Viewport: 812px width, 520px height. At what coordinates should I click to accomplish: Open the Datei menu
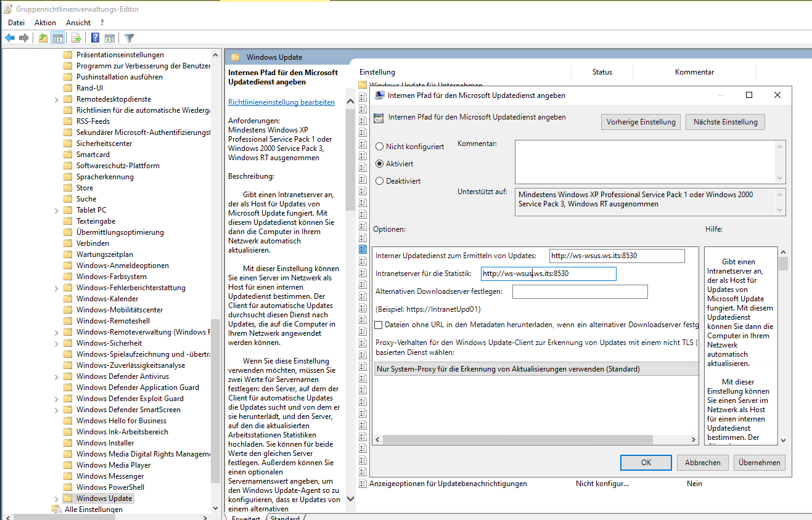pyautogui.click(x=16, y=23)
